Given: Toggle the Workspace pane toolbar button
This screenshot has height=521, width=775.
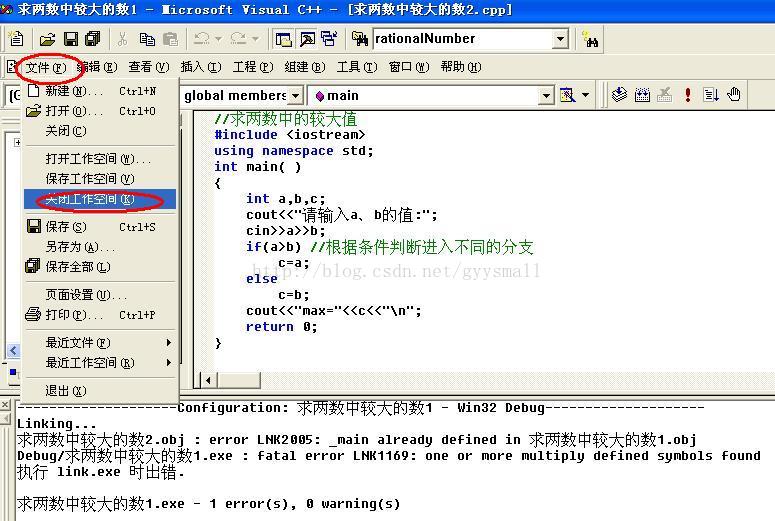Looking at the screenshot, I should tap(283, 39).
